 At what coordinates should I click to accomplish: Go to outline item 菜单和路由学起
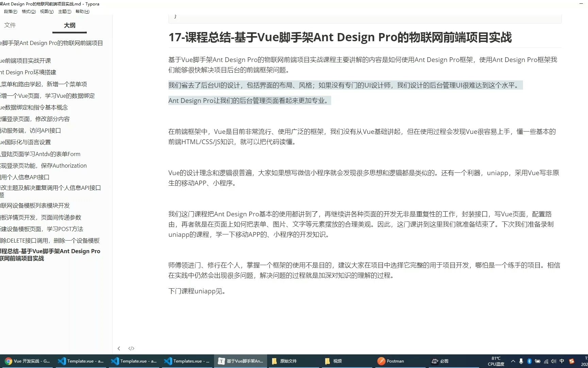(44, 84)
